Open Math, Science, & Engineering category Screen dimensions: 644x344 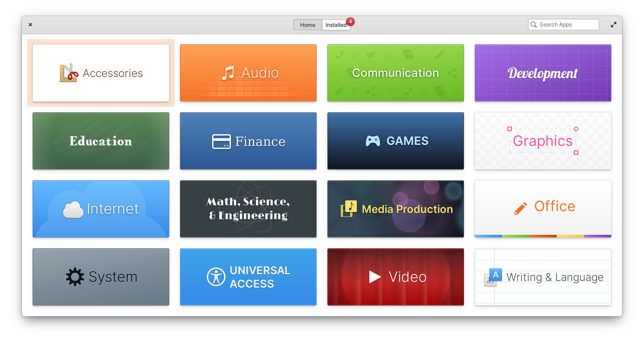click(248, 209)
